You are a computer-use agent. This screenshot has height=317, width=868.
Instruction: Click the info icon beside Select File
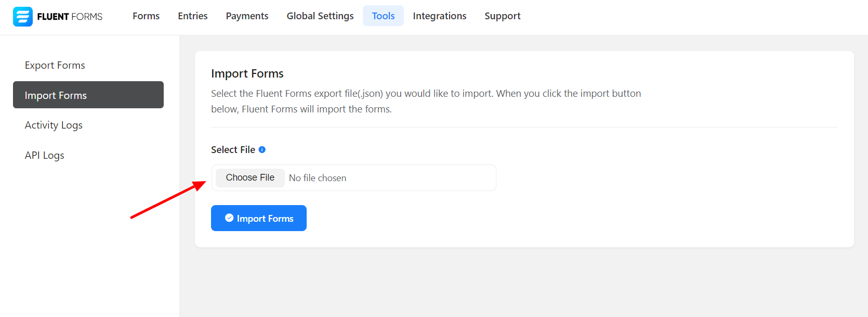click(262, 150)
